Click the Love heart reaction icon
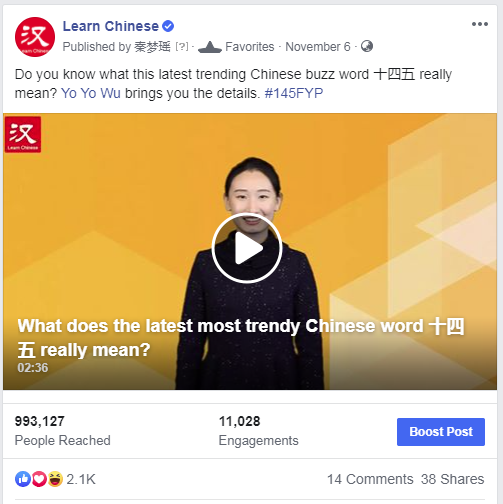503x504 pixels. tap(39, 479)
